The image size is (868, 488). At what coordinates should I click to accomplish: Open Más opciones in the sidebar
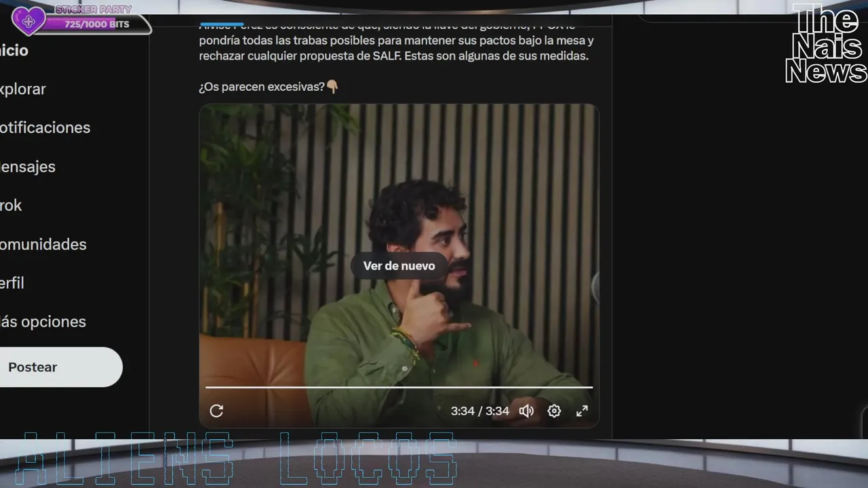[x=43, y=321]
